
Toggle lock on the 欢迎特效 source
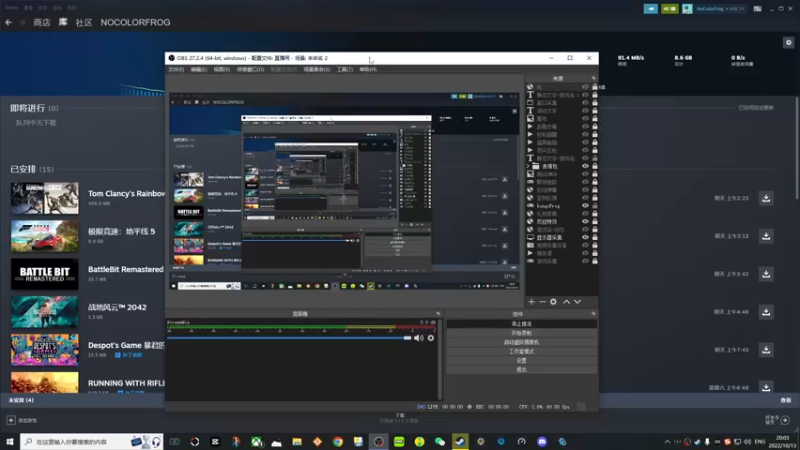click(x=594, y=221)
